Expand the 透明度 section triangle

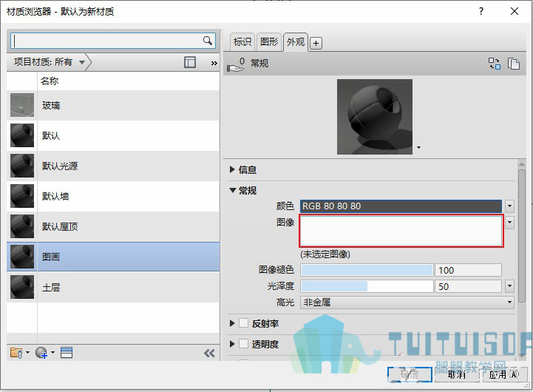(x=233, y=344)
